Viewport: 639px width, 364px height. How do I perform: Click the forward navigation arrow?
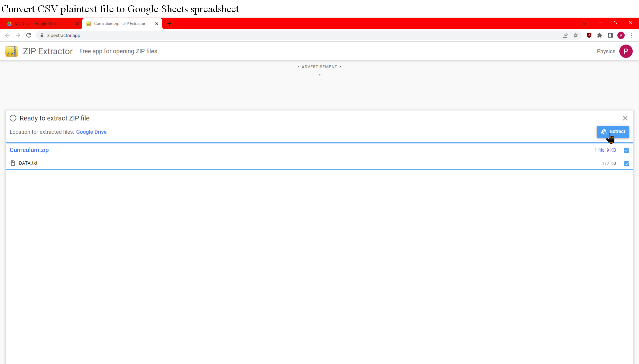tap(18, 35)
